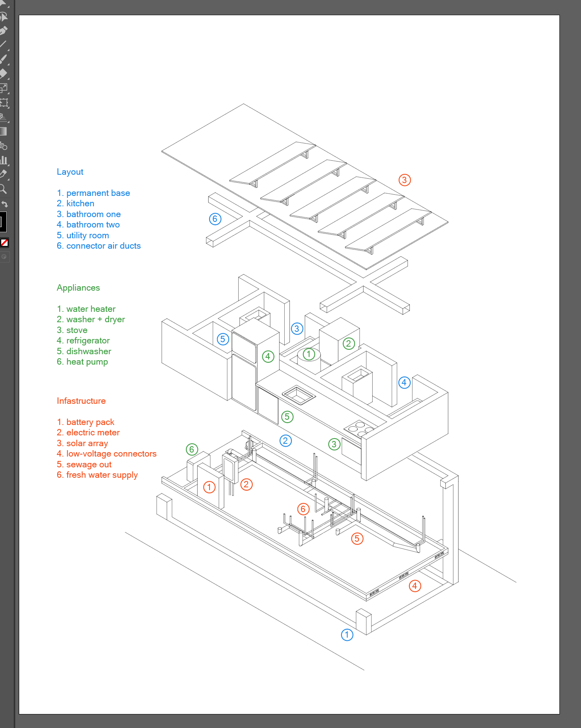Select the Slice tool above Zoom

(x=3, y=174)
